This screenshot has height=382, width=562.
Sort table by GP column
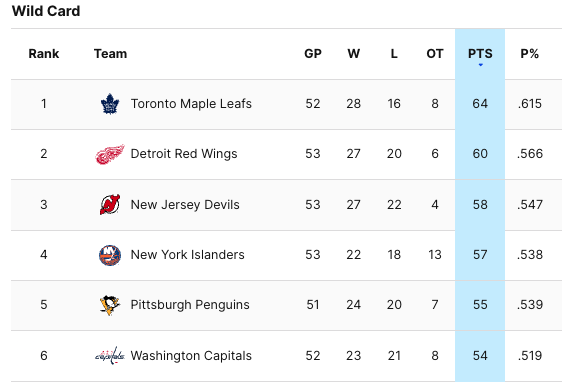click(x=313, y=54)
